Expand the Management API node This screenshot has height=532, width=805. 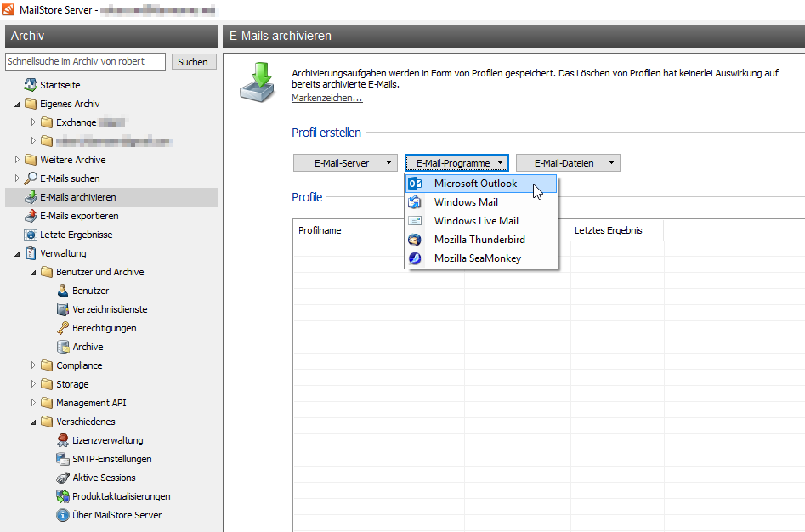(33, 403)
